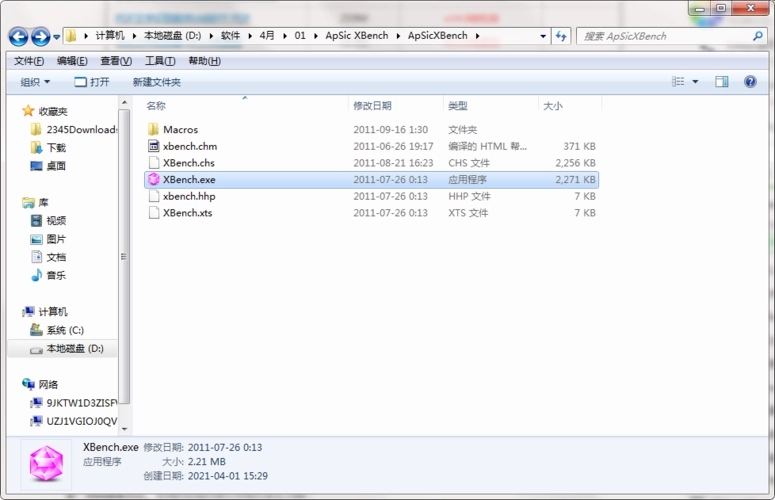Click the XBench.chs file name

(189, 163)
